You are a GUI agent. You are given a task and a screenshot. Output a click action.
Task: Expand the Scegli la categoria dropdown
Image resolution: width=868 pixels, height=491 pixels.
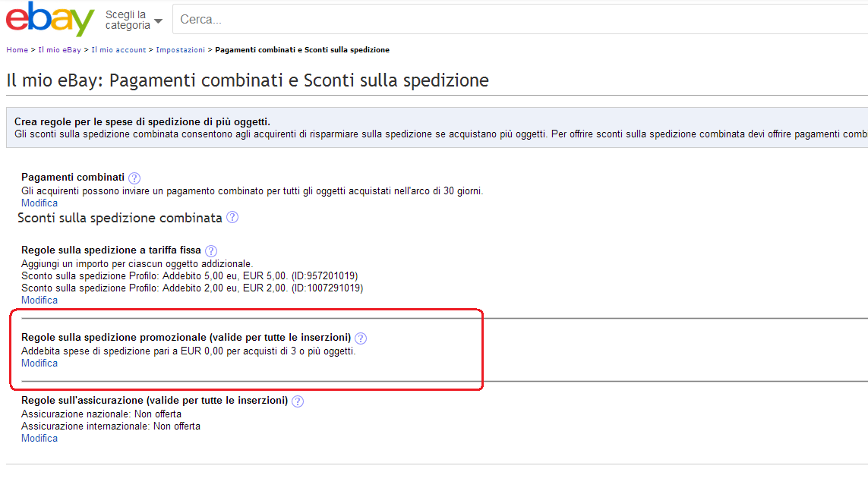pyautogui.click(x=134, y=20)
